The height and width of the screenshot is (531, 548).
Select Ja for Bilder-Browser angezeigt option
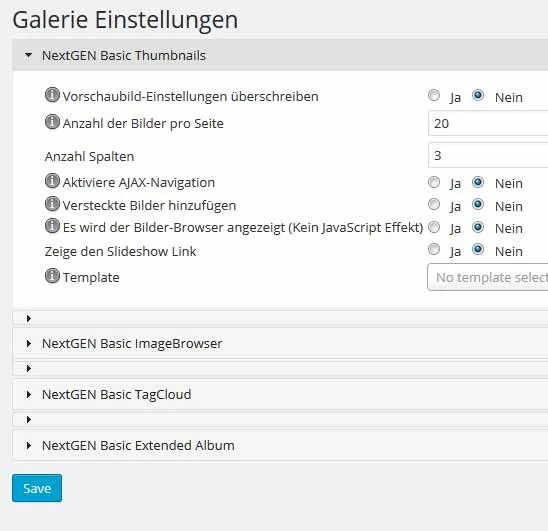click(x=434, y=227)
